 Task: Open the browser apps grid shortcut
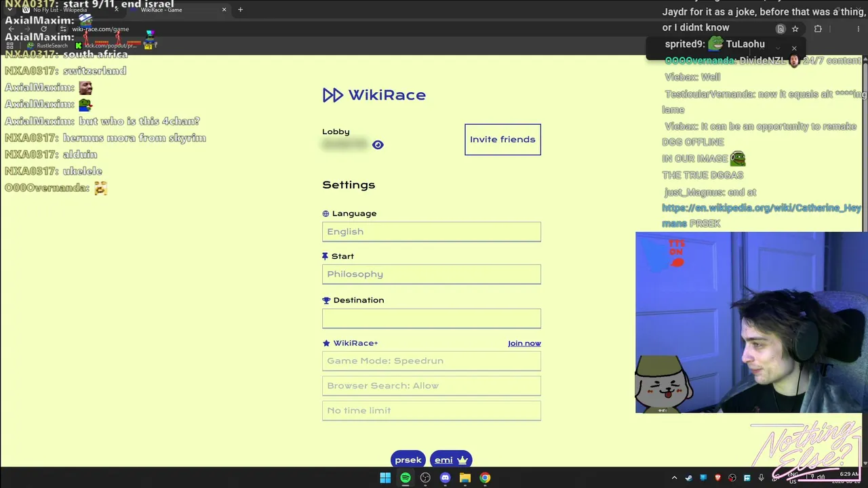pyautogui.click(x=10, y=45)
